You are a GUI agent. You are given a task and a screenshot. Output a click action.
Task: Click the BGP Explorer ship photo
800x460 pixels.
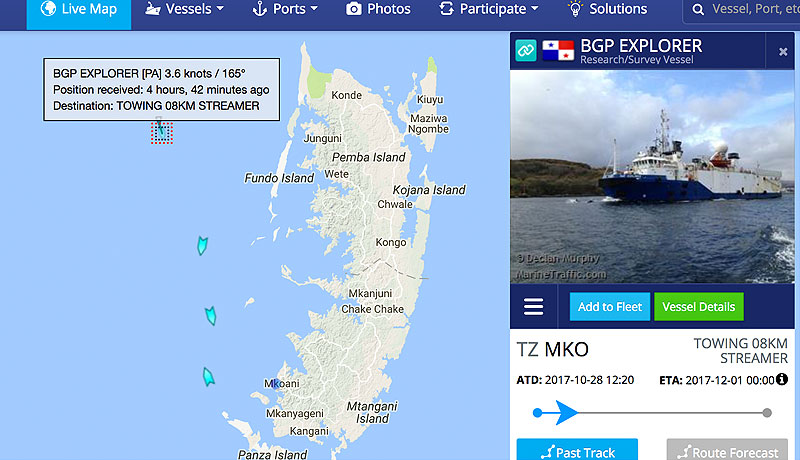tap(652, 176)
